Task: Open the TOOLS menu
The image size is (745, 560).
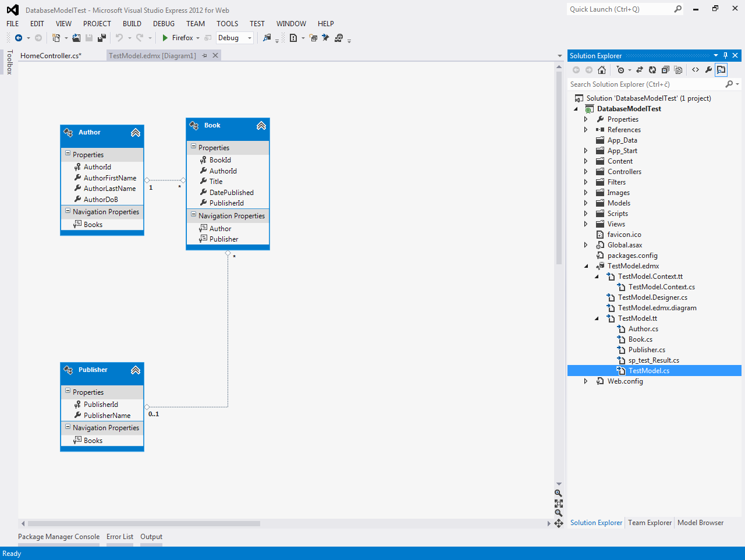Action: [228, 24]
